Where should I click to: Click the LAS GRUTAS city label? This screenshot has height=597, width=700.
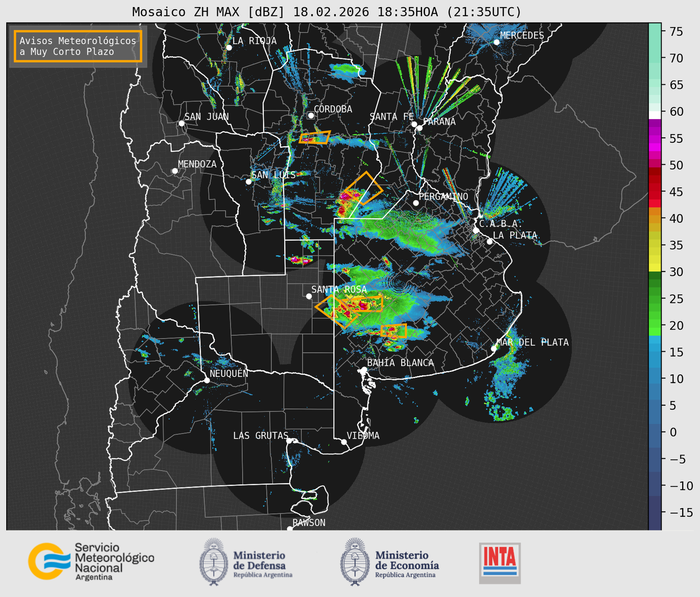tap(261, 436)
